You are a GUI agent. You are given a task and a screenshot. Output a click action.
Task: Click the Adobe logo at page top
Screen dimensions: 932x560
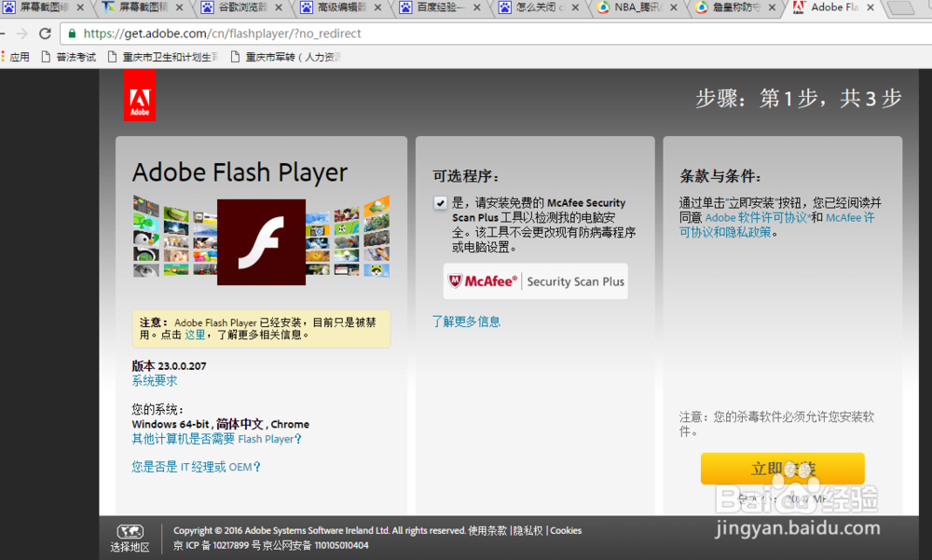coord(140,95)
